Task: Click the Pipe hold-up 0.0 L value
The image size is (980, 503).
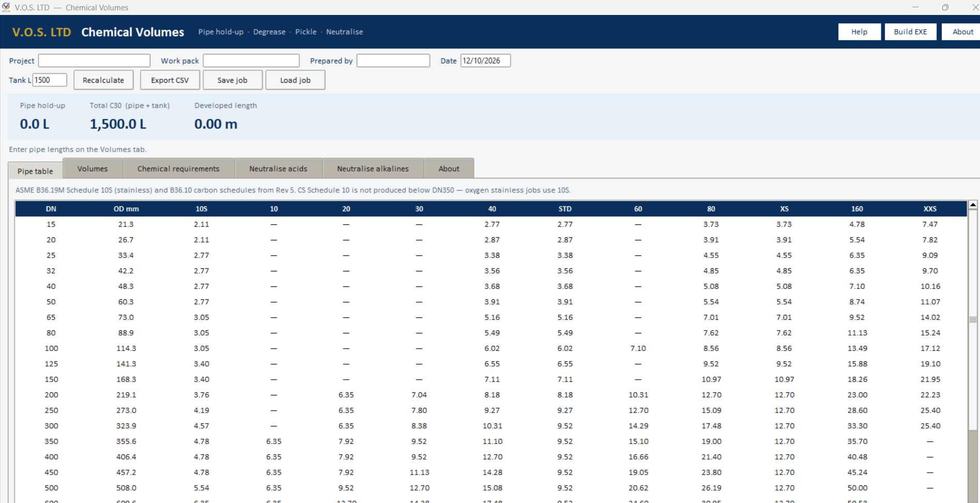Action: pos(35,124)
